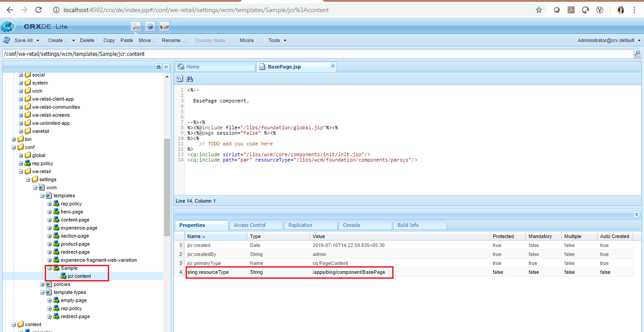Click Delete in the toolbar
The image size is (644, 332).
pyautogui.click(x=87, y=40)
